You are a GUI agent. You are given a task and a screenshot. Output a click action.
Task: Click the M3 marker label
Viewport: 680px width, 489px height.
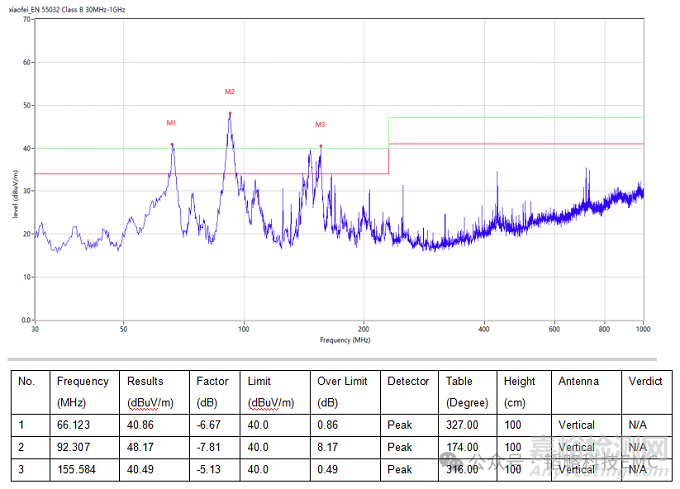pos(320,125)
